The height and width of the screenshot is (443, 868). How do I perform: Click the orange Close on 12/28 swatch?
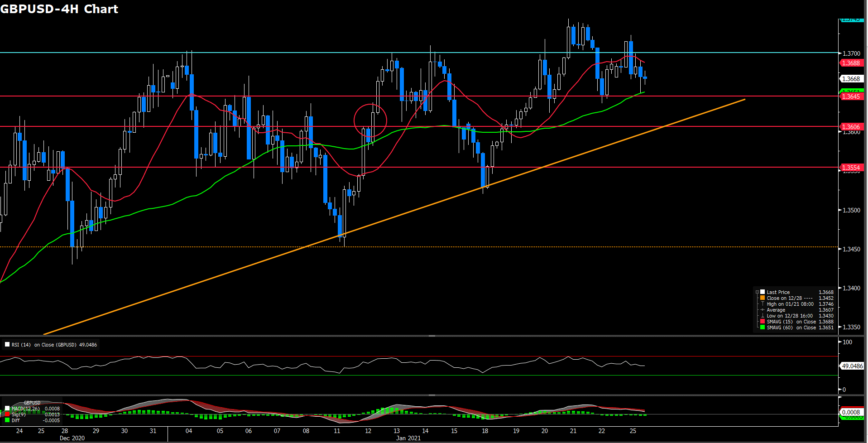coord(762,298)
